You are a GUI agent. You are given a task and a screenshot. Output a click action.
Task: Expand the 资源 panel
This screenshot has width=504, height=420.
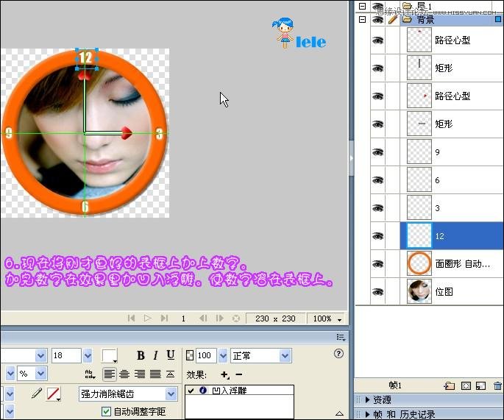coord(383,400)
